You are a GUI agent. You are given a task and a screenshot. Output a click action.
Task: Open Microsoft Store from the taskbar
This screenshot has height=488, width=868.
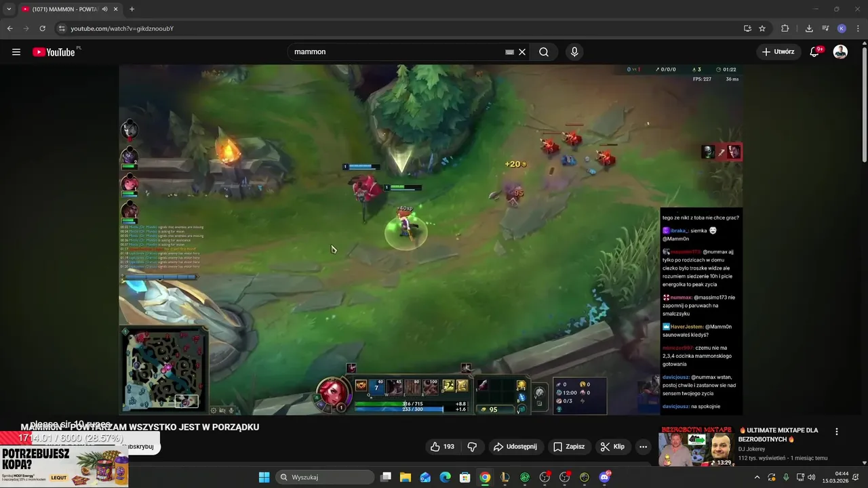(x=465, y=477)
